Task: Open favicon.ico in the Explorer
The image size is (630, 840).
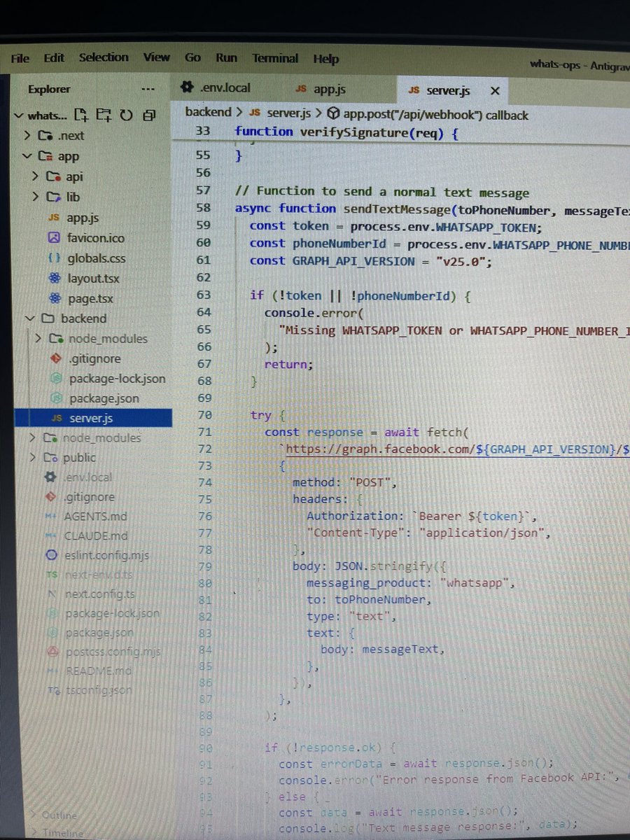Action: pos(96,238)
